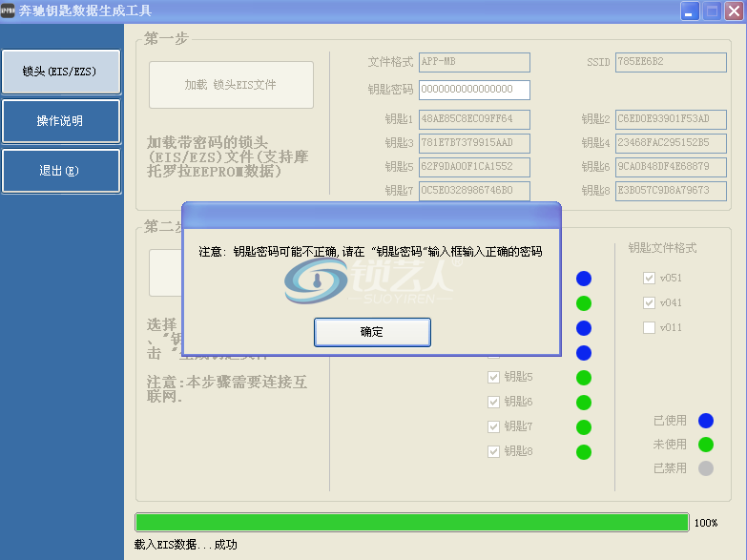Uncheck the v051 key file format
The height and width of the screenshot is (560, 747).
pyautogui.click(x=649, y=278)
